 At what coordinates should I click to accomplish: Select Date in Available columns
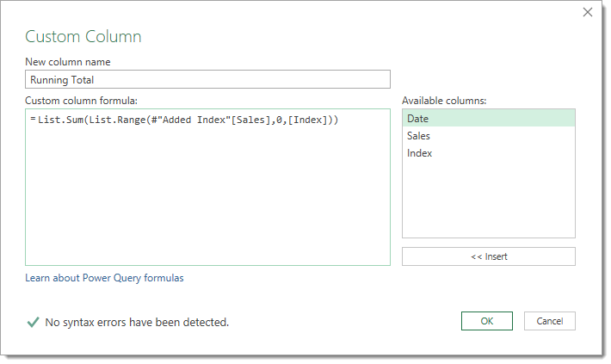[489, 119]
